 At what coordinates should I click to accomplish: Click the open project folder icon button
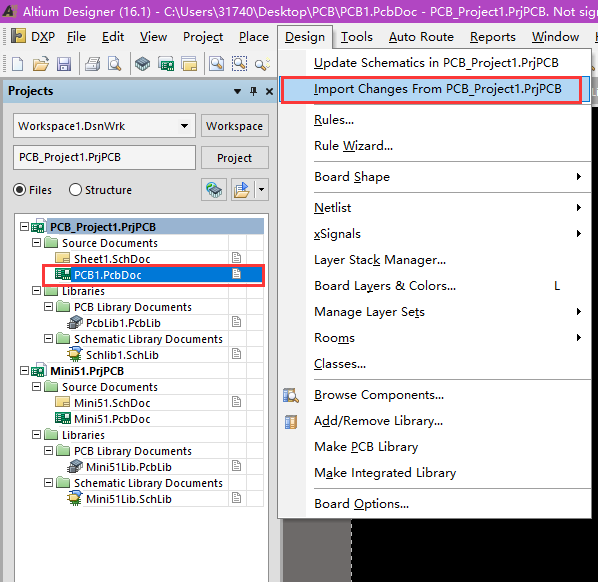pyautogui.click(x=241, y=190)
